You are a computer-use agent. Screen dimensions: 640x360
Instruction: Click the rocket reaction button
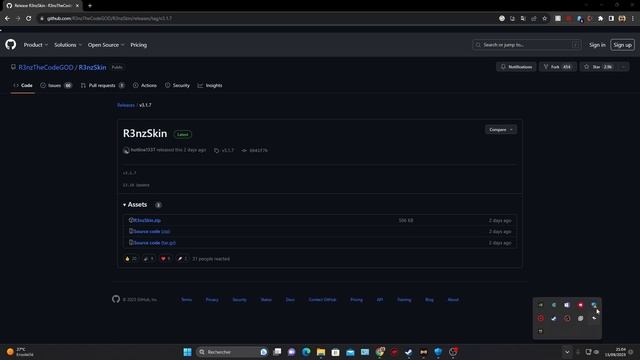[x=182, y=259]
